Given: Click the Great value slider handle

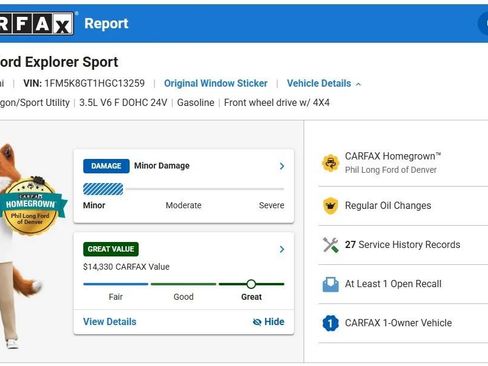Looking at the screenshot, I should [251, 284].
